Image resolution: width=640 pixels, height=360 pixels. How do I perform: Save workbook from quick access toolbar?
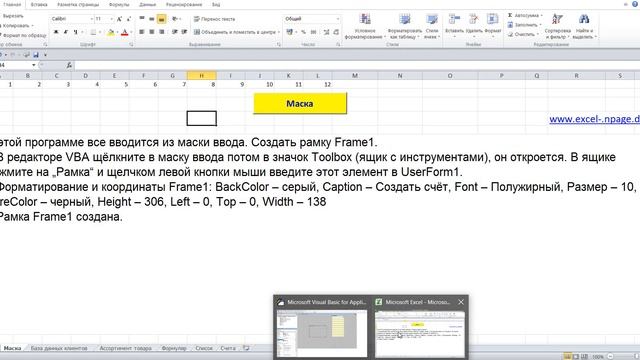(36, 55)
